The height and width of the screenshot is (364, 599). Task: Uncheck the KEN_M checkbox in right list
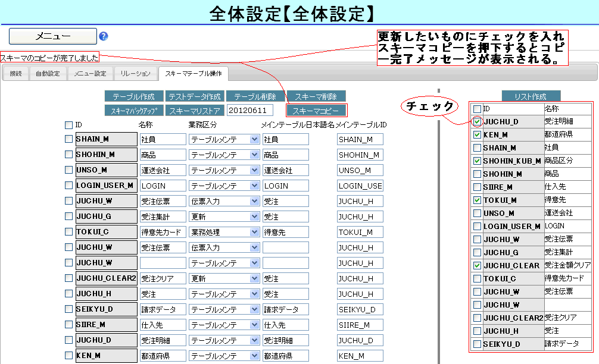[x=477, y=135]
